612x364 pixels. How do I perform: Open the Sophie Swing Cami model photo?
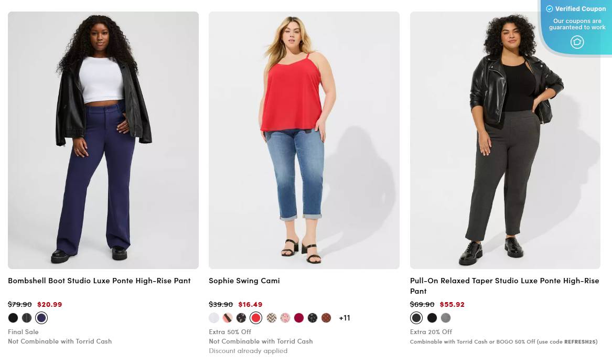point(304,140)
